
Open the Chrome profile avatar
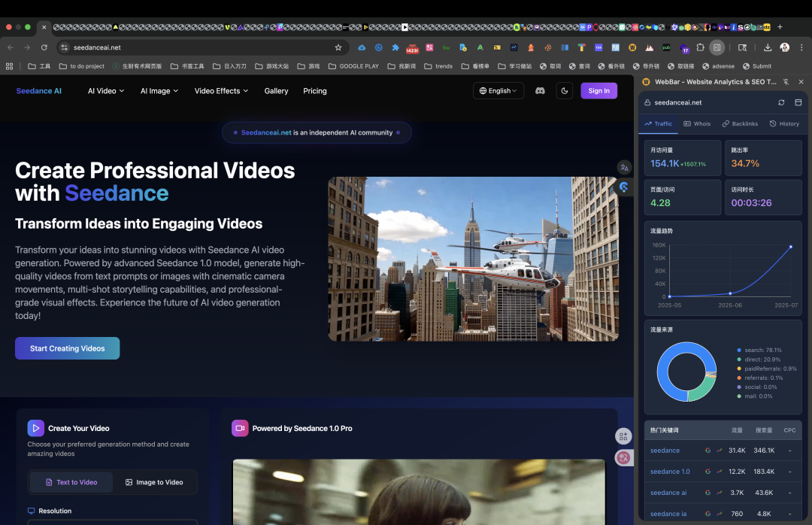[x=784, y=47]
